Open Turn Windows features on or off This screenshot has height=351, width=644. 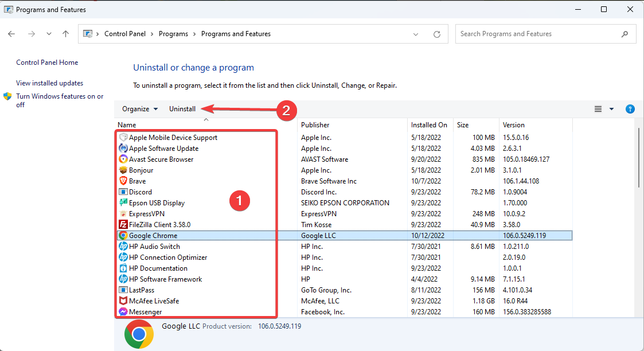[60, 100]
